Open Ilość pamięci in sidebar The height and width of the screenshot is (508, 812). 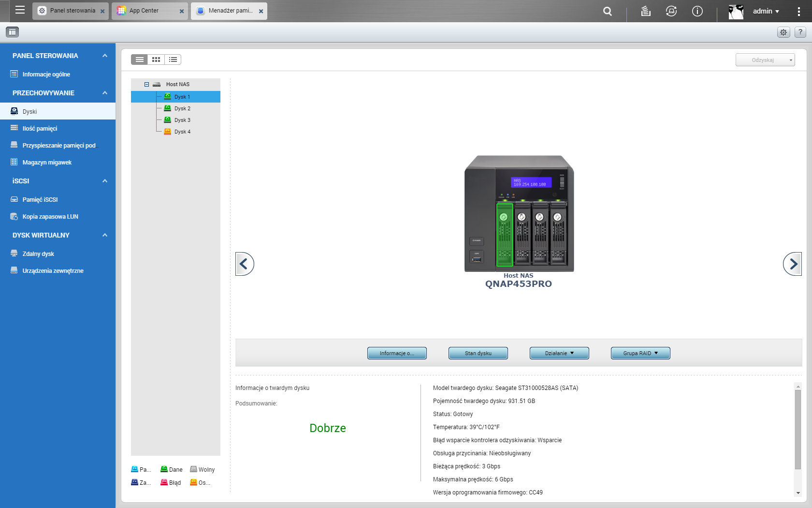pos(58,128)
